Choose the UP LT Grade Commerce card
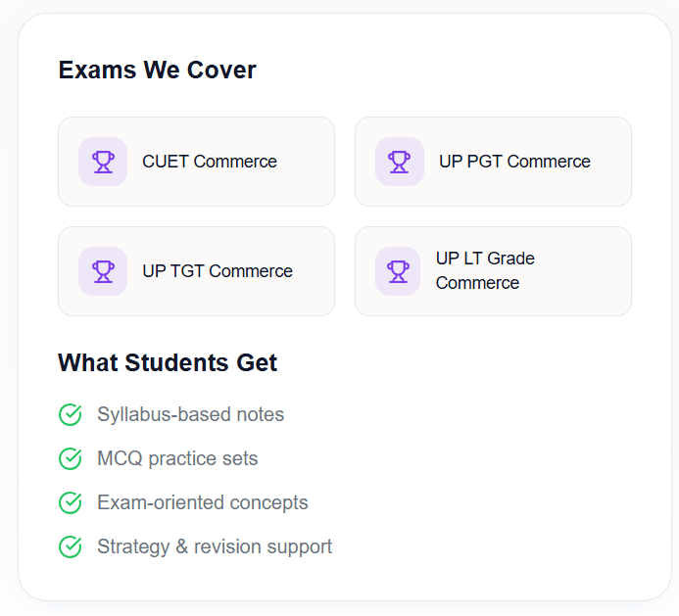The width and height of the screenshot is (679, 616). 578,271
